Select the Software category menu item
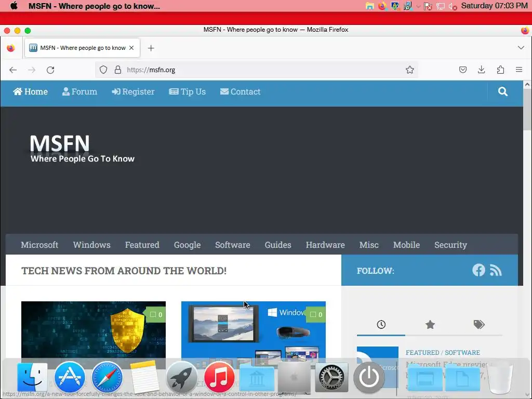Image resolution: width=532 pixels, height=399 pixels. (x=233, y=245)
